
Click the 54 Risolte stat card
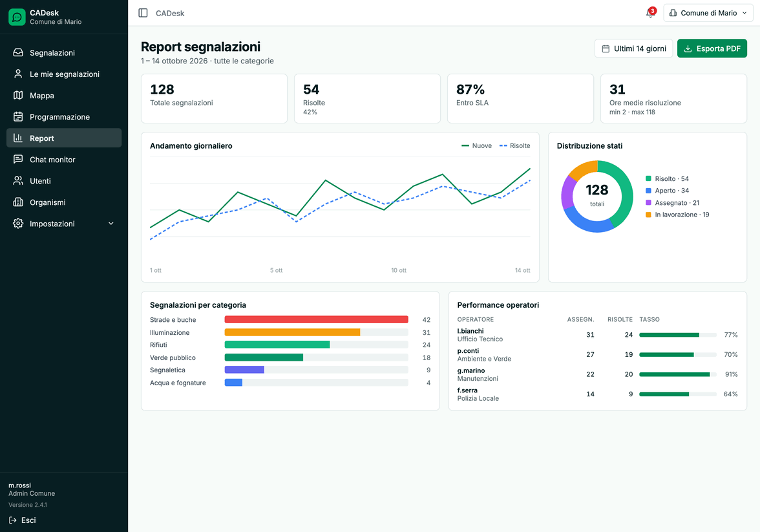click(x=367, y=98)
